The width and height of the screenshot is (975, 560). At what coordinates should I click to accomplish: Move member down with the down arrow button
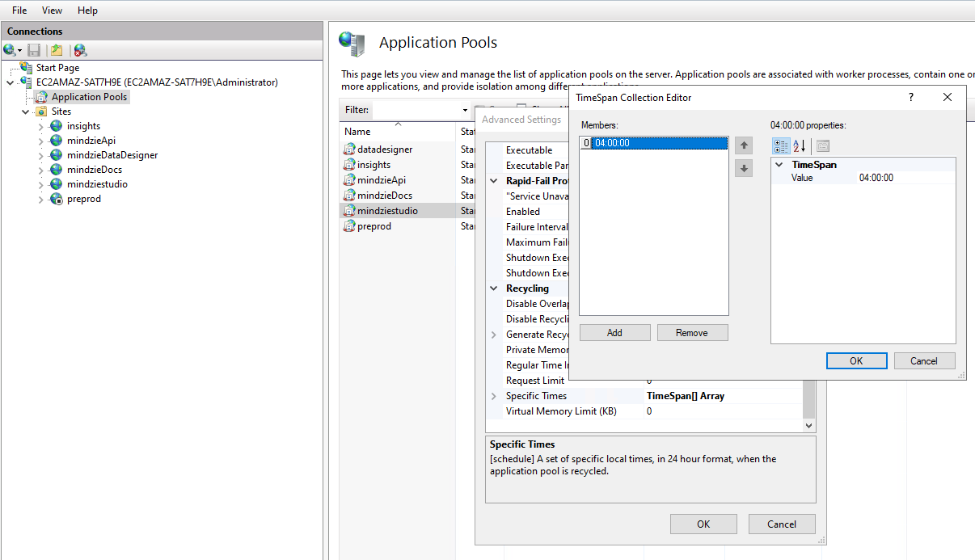[745, 169]
